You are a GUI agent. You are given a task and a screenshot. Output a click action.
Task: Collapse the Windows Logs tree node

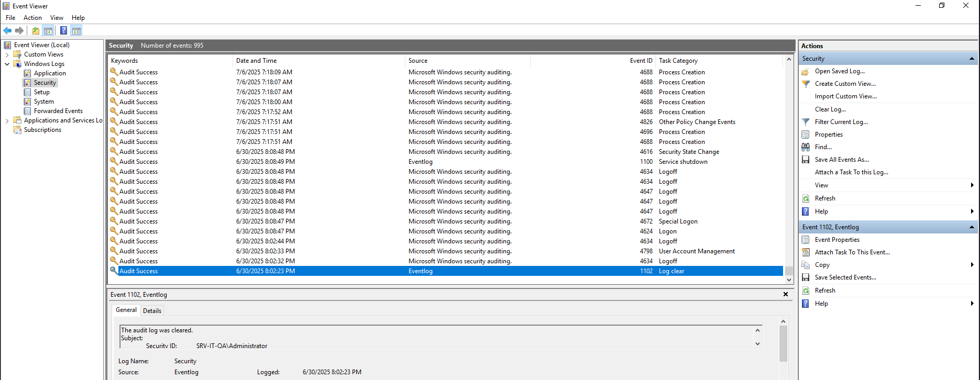click(x=7, y=64)
